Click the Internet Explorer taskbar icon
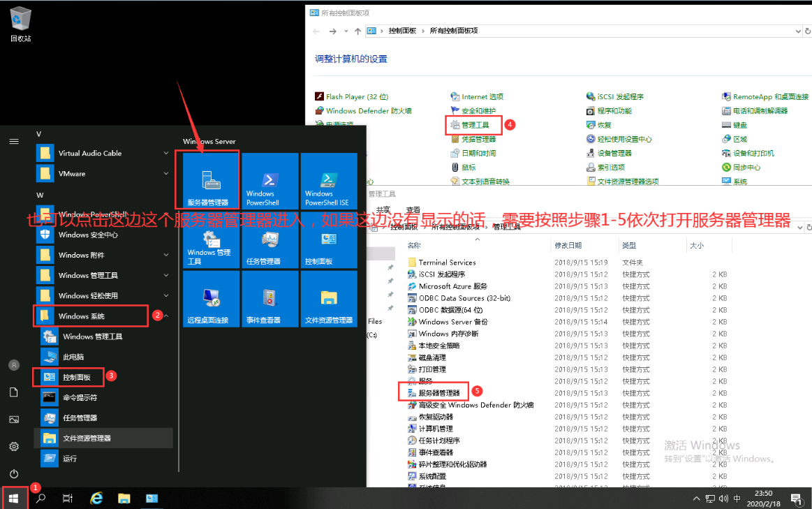Viewport: 812px width, 509px height. [x=96, y=499]
